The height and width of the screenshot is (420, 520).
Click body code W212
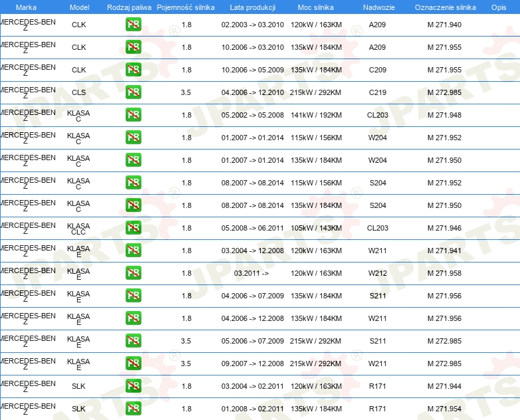(378, 273)
